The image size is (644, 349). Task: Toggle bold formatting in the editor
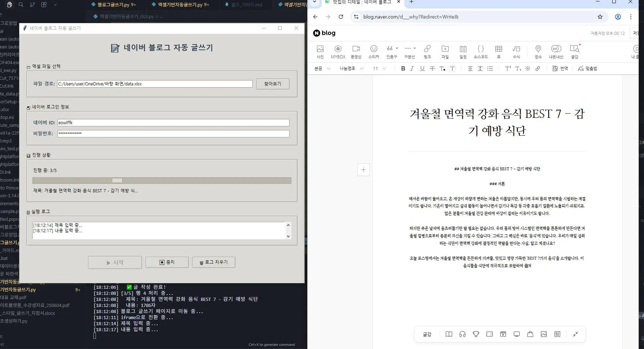(403, 68)
